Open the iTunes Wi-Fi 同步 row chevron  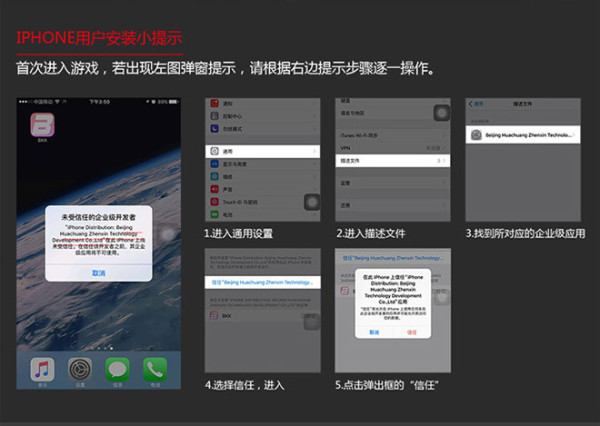pyautogui.click(x=444, y=135)
